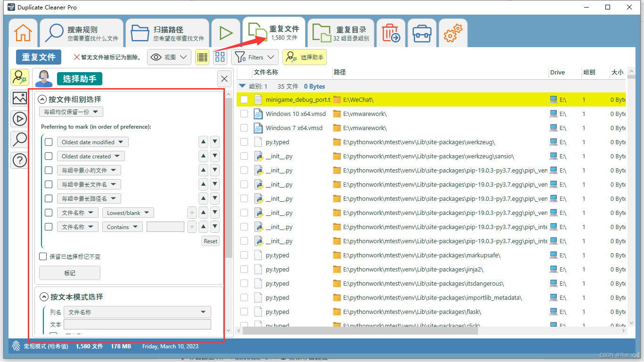This screenshot has width=644, height=362.
Task: Switch to the 搜索规则 tab
Action: click(x=81, y=33)
